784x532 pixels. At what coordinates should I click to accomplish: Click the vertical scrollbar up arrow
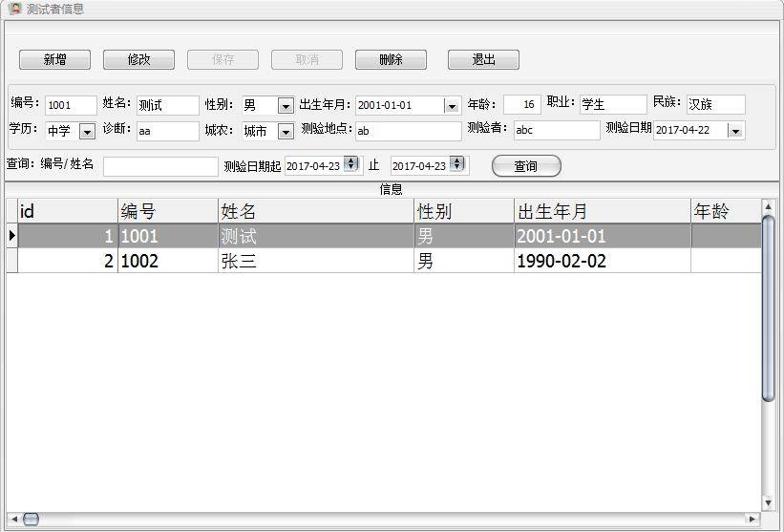coord(768,206)
